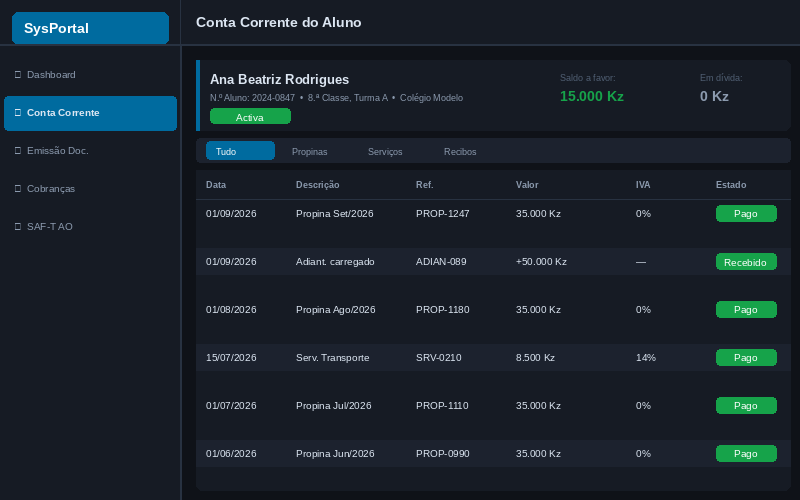
Task: Click the Estado column header
Action: (731, 185)
